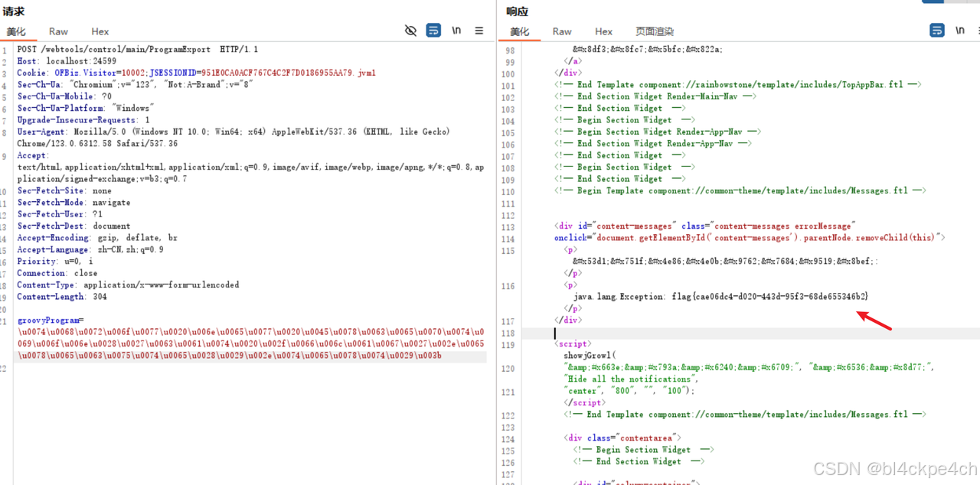980x485 pixels.
Task: Click the End Template Messages.ftl comment line
Action: click(x=745, y=415)
